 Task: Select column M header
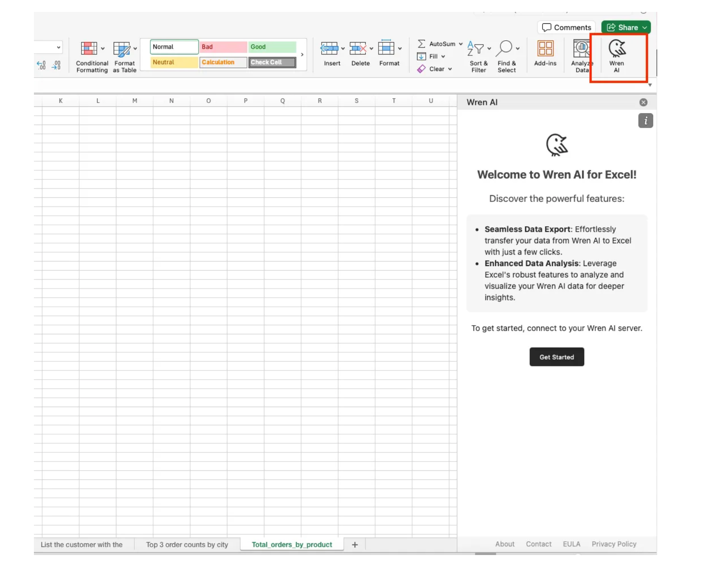[x=135, y=101]
